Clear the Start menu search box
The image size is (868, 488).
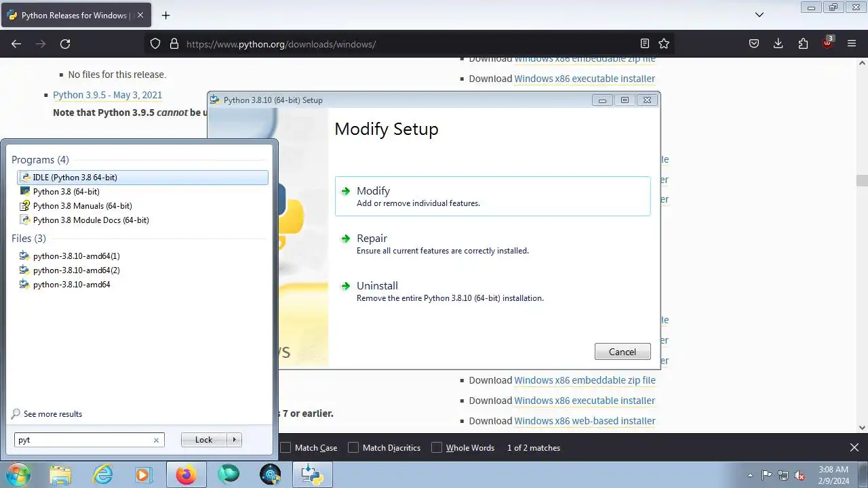coord(156,440)
